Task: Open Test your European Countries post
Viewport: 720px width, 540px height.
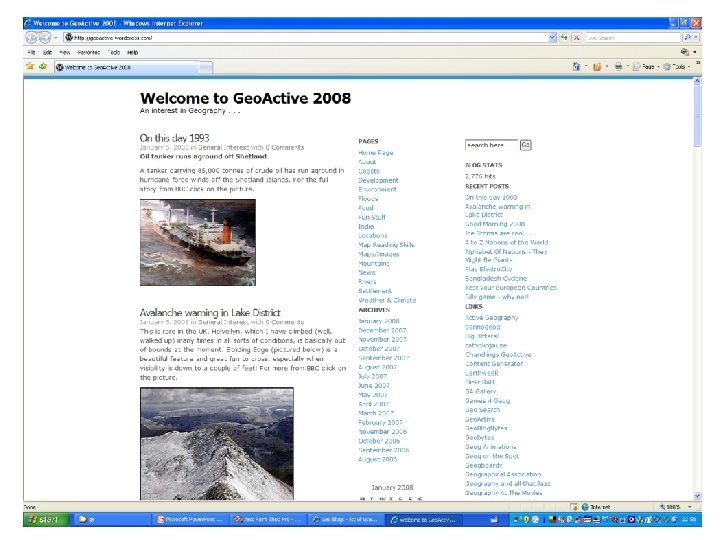Action: coord(511,287)
